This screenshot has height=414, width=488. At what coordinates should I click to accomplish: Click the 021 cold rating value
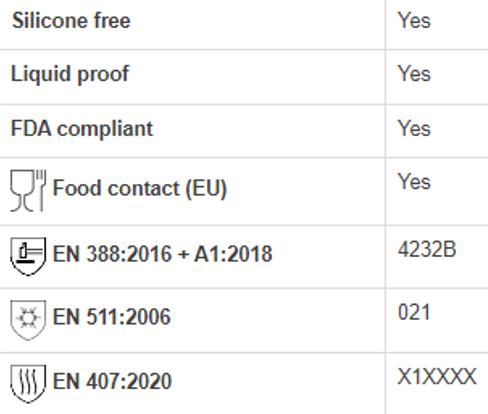(x=414, y=312)
